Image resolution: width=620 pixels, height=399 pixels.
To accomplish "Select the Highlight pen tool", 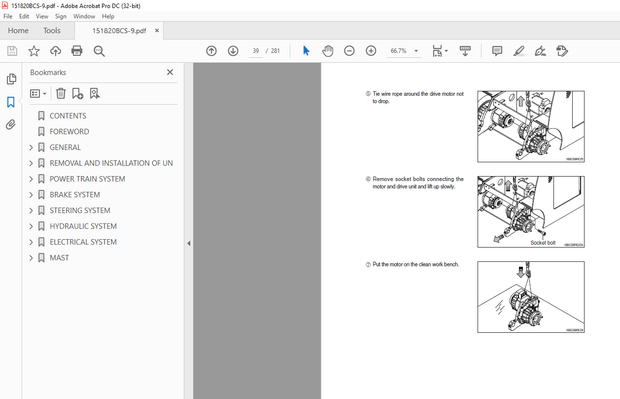I will (519, 51).
